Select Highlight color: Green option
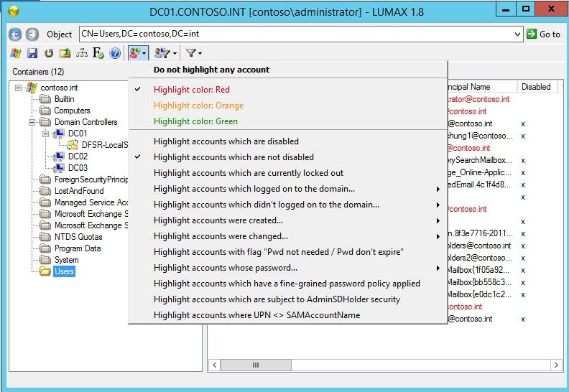The height and width of the screenshot is (392, 569). (288, 121)
